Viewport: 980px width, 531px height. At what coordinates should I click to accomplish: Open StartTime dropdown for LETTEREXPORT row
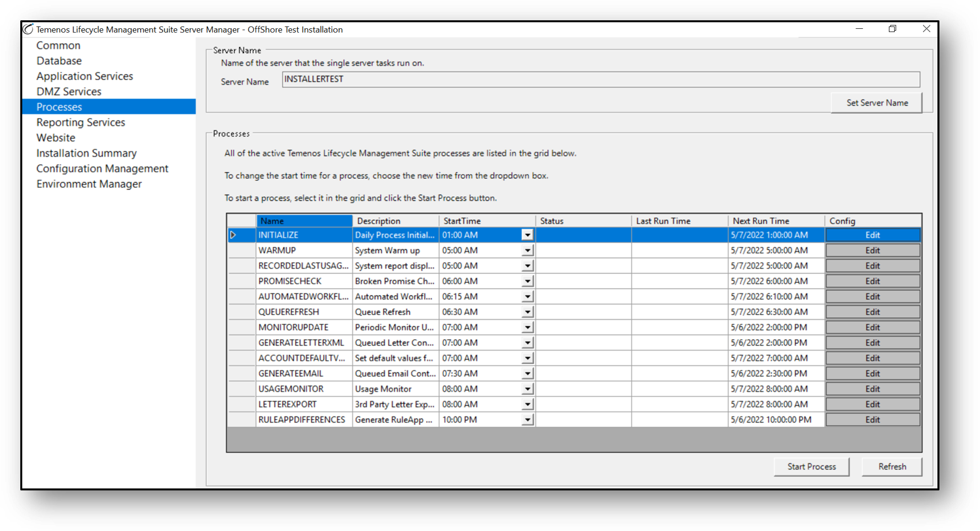527,404
